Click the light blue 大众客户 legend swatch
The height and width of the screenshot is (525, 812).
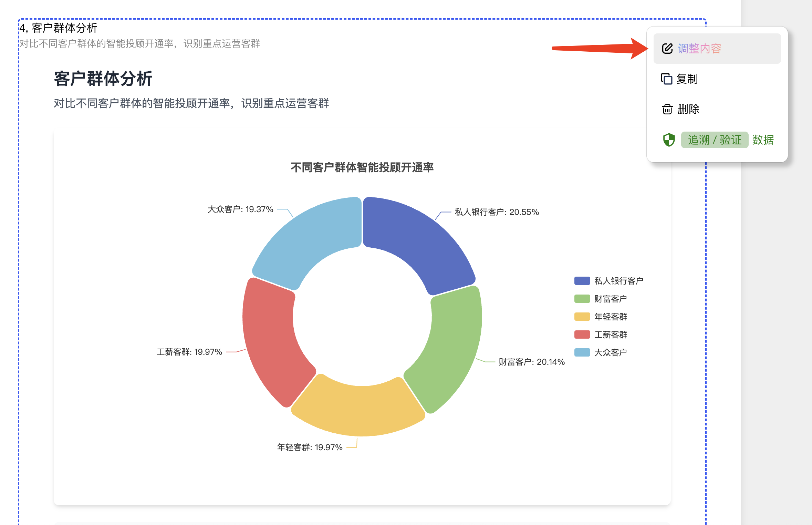583,352
